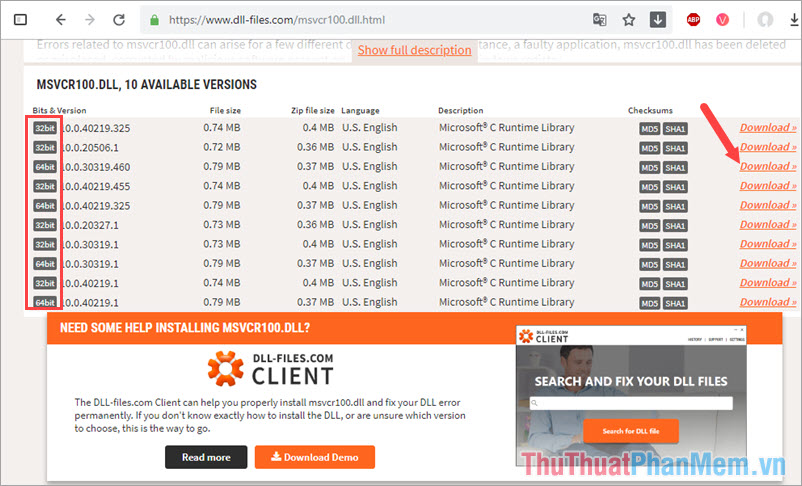Viewport: 802px width, 486px height.
Task: Download 32bit version 10.0.40219.1
Action: click(768, 283)
